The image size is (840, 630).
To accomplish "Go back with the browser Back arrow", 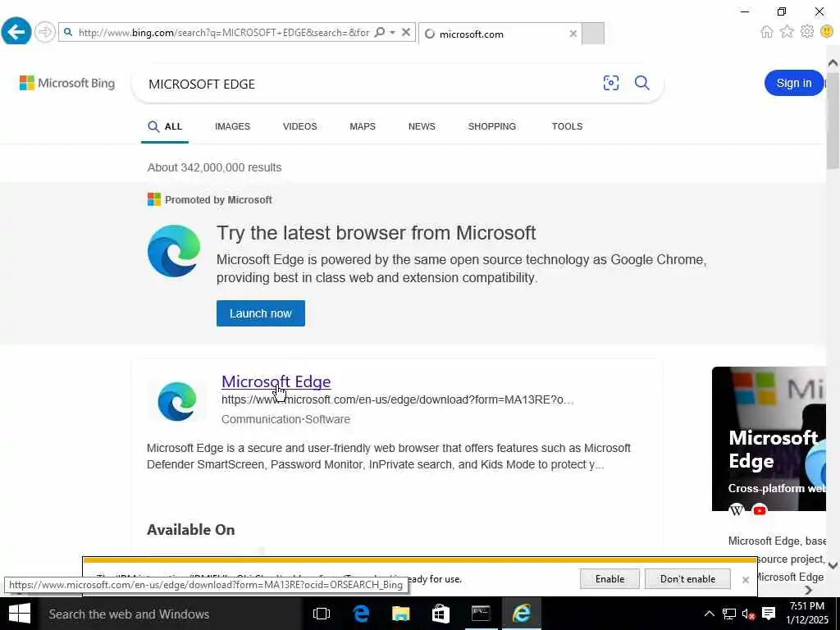I will pyautogui.click(x=16, y=32).
